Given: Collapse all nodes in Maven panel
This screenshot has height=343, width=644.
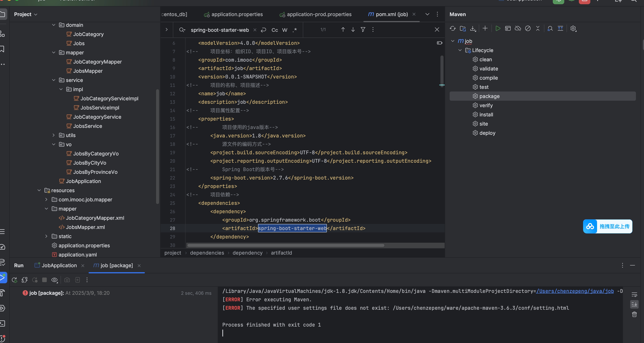Looking at the screenshot, I should point(538,29).
